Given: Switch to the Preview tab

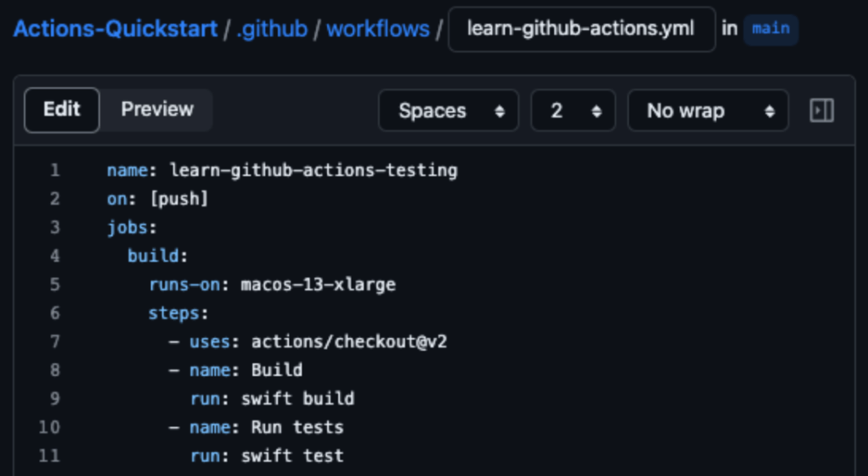Looking at the screenshot, I should [157, 109].
